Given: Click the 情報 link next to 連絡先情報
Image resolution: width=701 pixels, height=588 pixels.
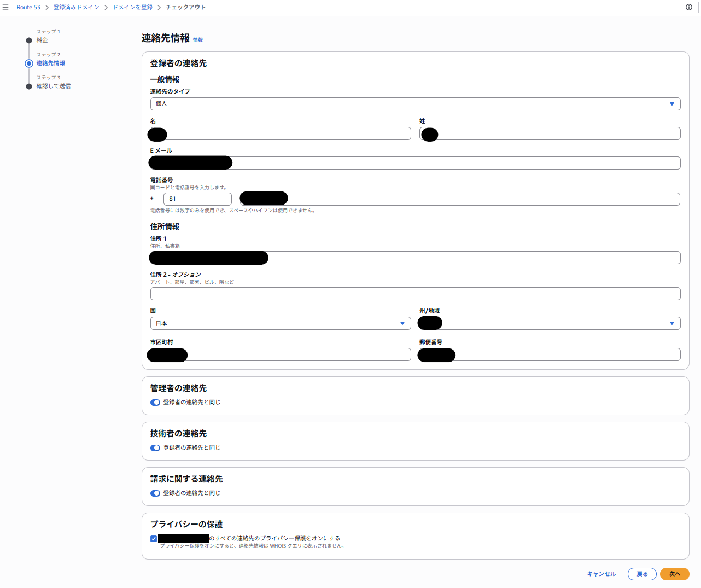Looking at the screenshot, I should pos(198,40).
